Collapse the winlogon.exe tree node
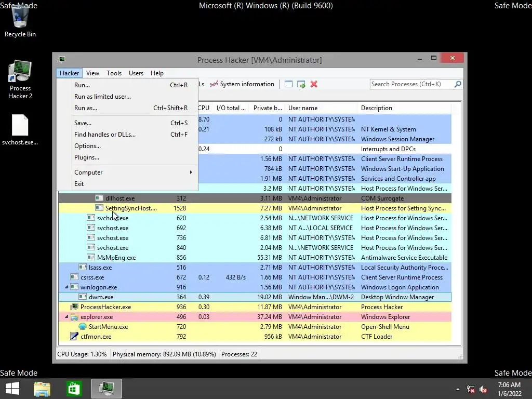The width and height of the screenshot is (532, 399). pyautogui.click(x=66, y=287)
